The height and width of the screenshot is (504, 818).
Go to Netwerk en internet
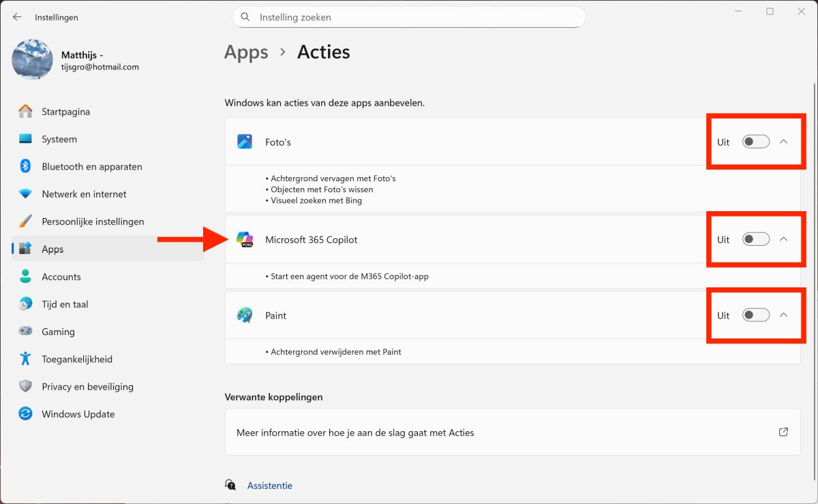[84, 194]
